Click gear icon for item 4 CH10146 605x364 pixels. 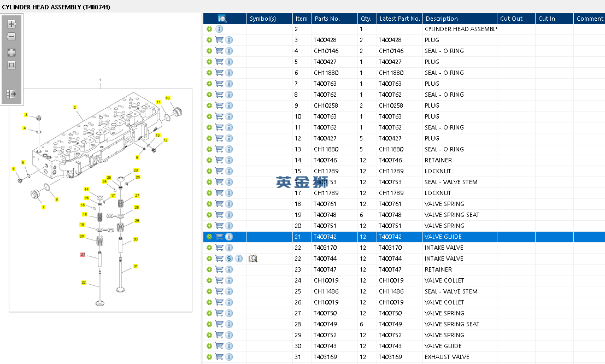tap(209, 51)
